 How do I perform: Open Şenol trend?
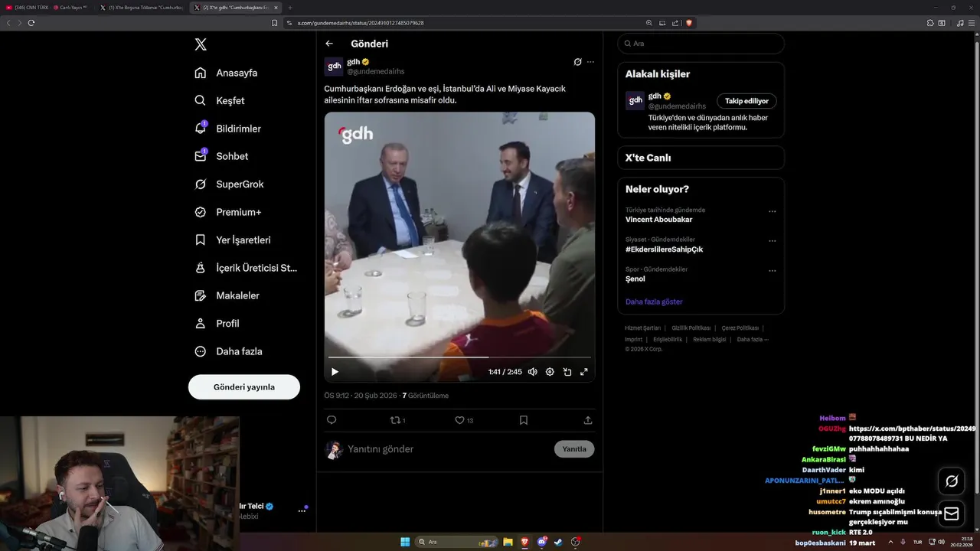[x=635, y=279]
